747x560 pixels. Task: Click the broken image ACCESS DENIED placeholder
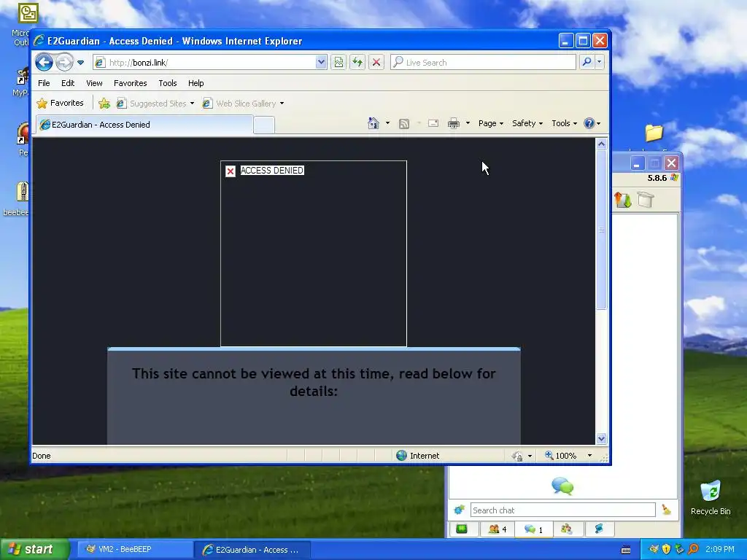click(314, 254)
